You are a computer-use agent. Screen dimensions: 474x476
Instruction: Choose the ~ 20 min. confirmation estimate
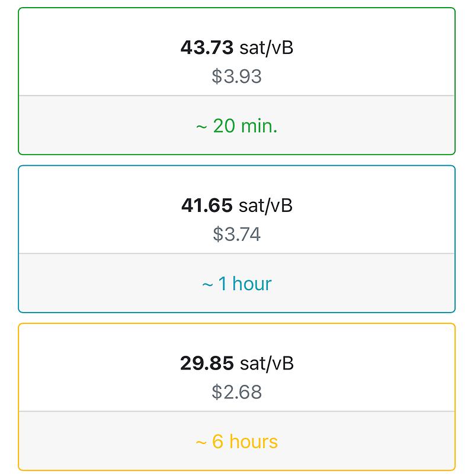point(236,126)
